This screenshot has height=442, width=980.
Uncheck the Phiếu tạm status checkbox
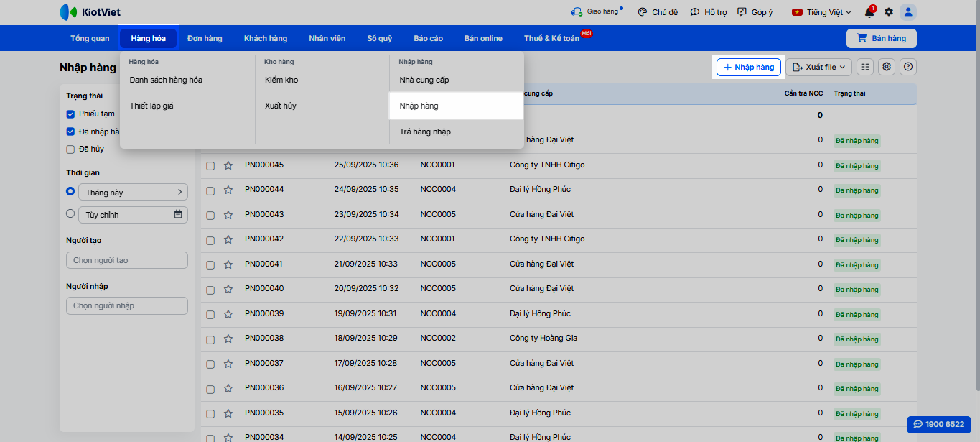click(x=70, y=114)
